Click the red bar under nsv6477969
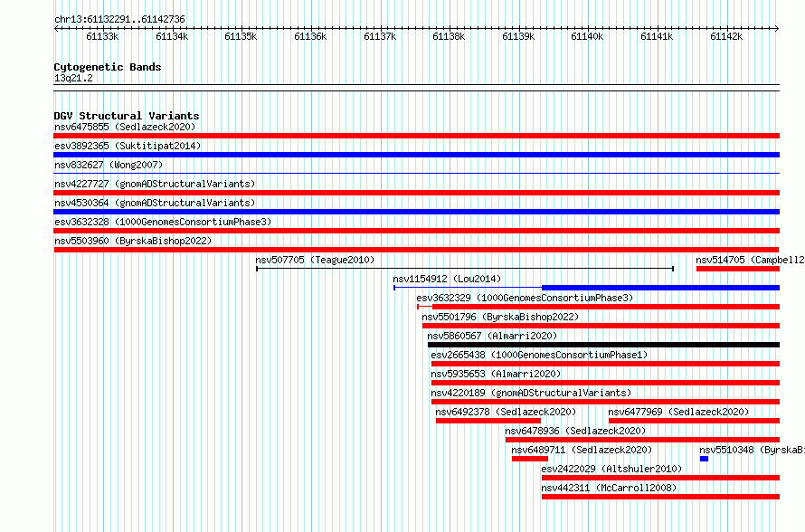The height and width of the screenshot is (532, 805). tap(694, 421)
